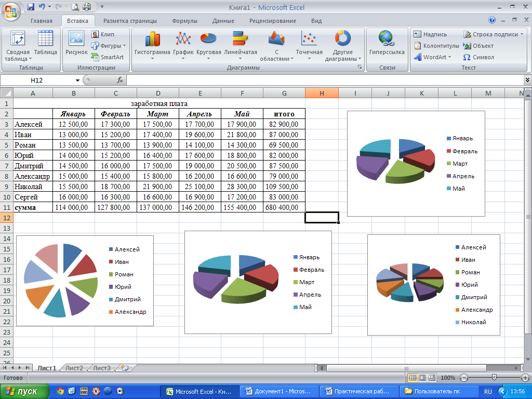Open the Undo history dropdown arrow
This screenshot has width=532, height=399.
[49, 7]
